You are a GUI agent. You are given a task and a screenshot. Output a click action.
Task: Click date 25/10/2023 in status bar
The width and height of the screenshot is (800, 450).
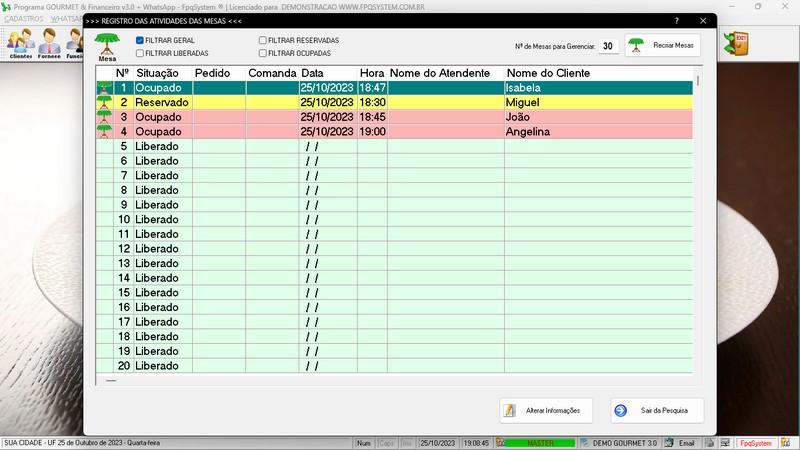[x=438, y=443]
